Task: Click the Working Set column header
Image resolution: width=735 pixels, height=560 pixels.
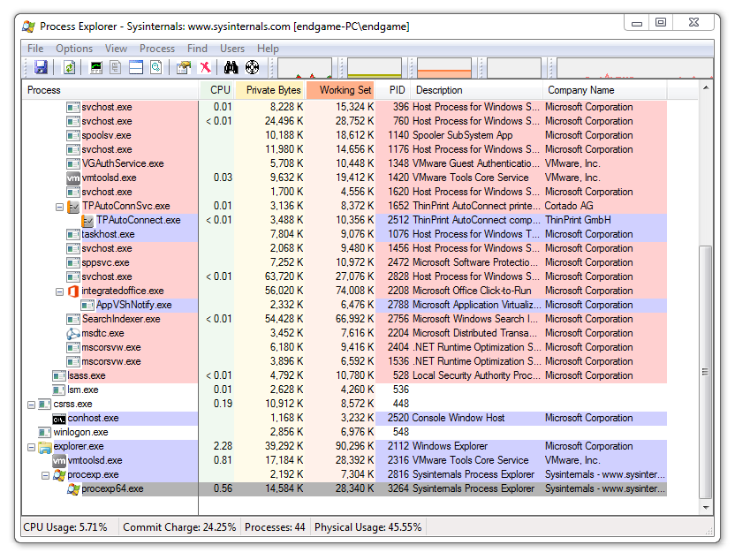Action: click(345, 90)
